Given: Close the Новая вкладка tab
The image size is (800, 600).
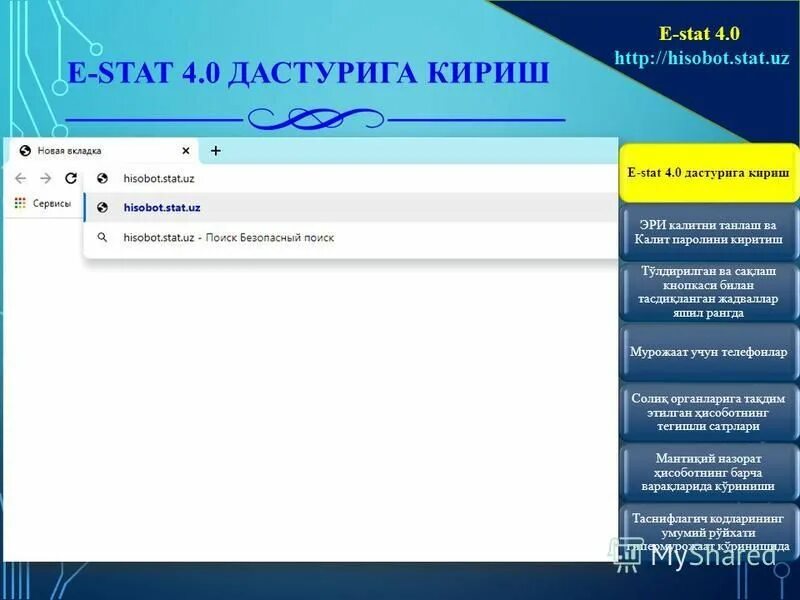Looking at the screenshot, I should pyautogui.click(x=186, y=151).
